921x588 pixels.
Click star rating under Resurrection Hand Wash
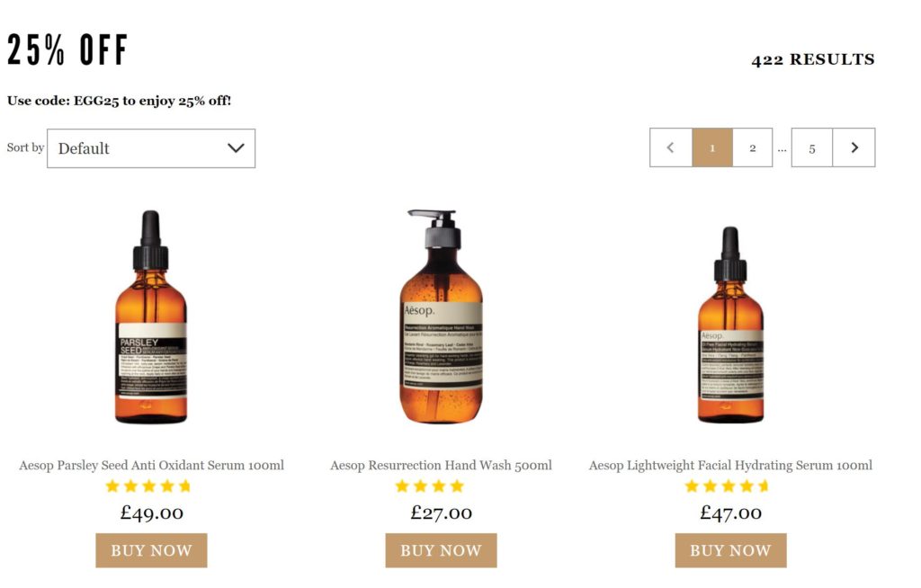pos(430,486)
